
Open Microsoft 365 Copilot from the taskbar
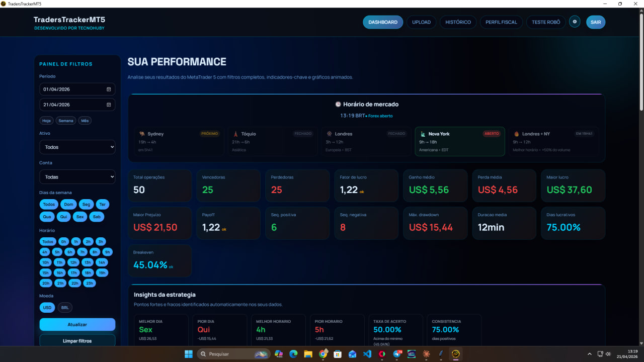(279, 354)
